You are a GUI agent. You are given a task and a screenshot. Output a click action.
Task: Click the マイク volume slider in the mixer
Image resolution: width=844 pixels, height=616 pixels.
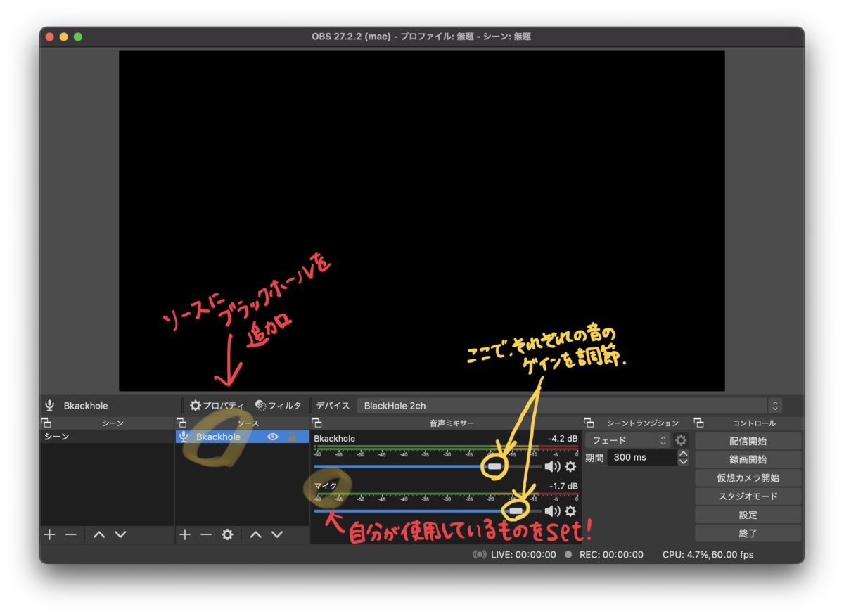point(428,511)
